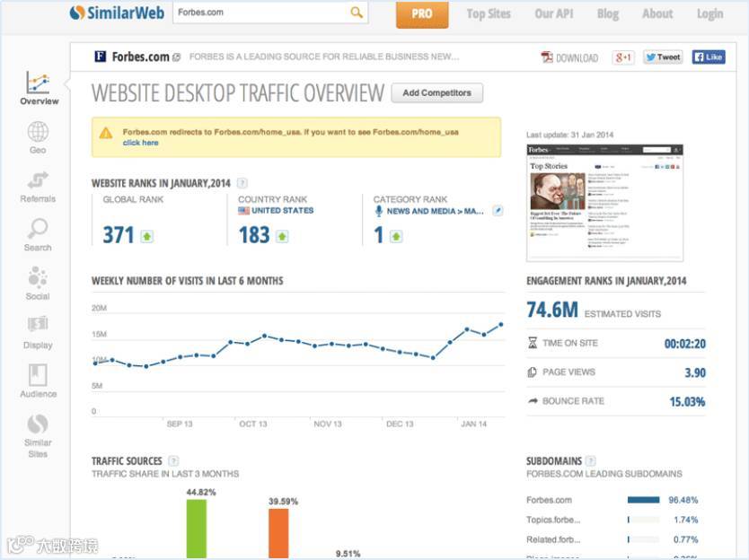Click the Facebook Like button
The width and height of the screenshot is (749, 560).
[709, 57]
